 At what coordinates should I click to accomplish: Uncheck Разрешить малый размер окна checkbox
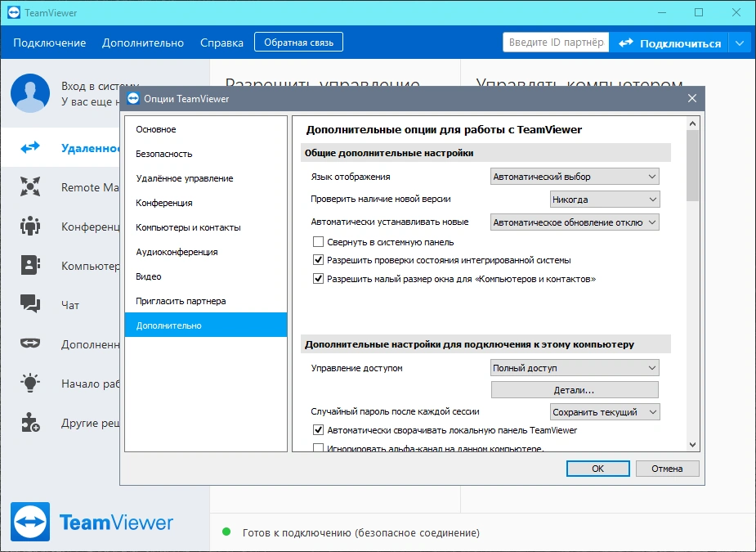point(318,278)
